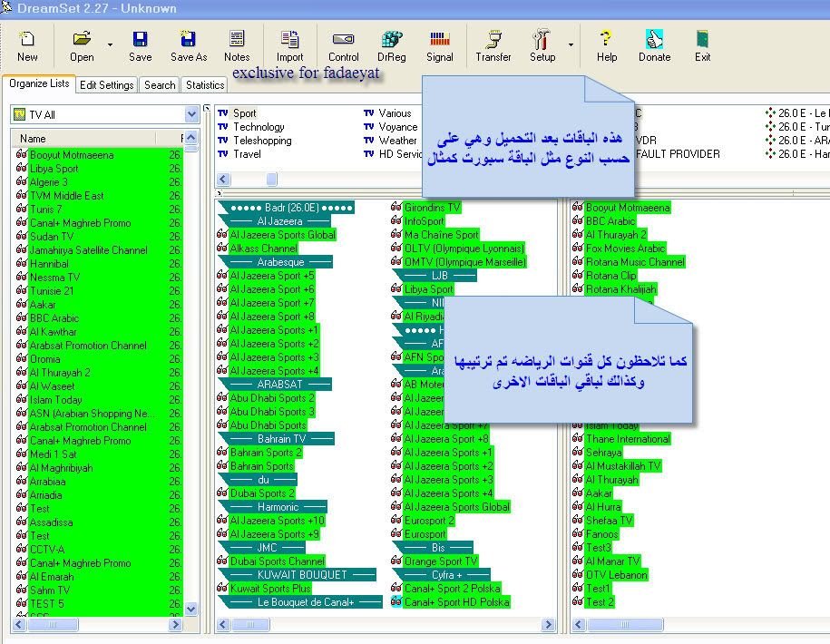Select the Sport bouquet category
Viewport: 830px width, 644px height.
(244, 113)
